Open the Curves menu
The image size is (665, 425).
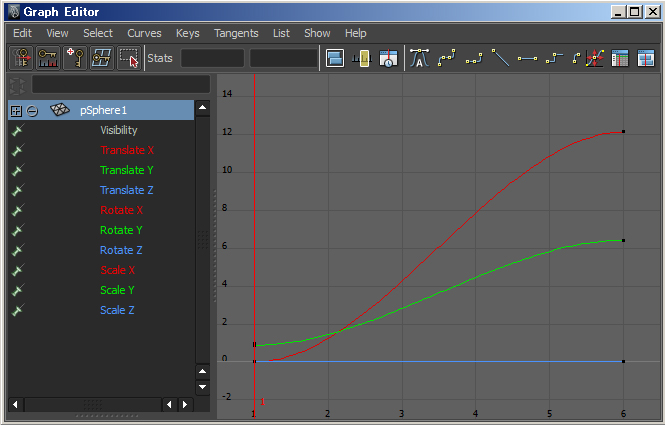tap(144, 33)
